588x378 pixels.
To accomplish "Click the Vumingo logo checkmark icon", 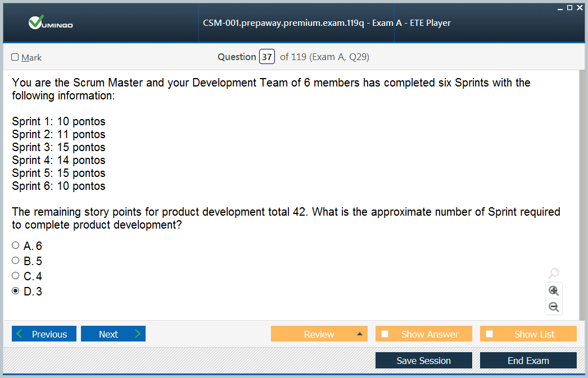I will coord(36,22).
